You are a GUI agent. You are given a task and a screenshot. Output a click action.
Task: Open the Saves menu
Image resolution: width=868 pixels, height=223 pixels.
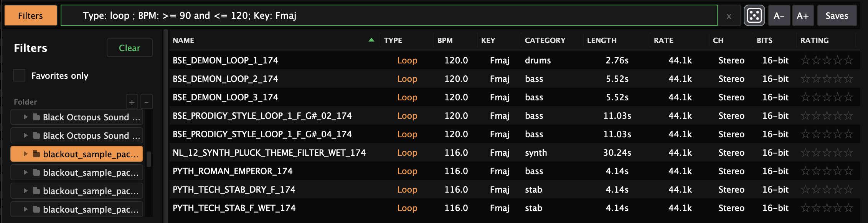[837, 16]
